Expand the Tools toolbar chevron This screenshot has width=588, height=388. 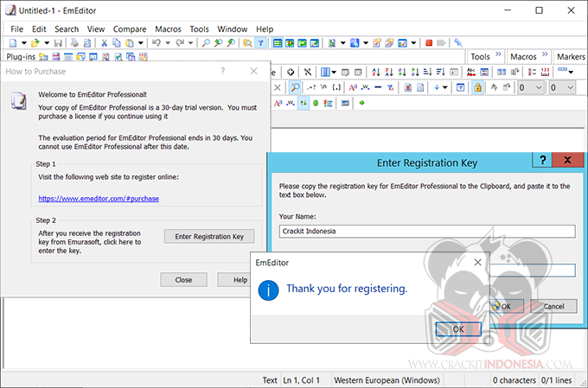(x=498, y=56)
